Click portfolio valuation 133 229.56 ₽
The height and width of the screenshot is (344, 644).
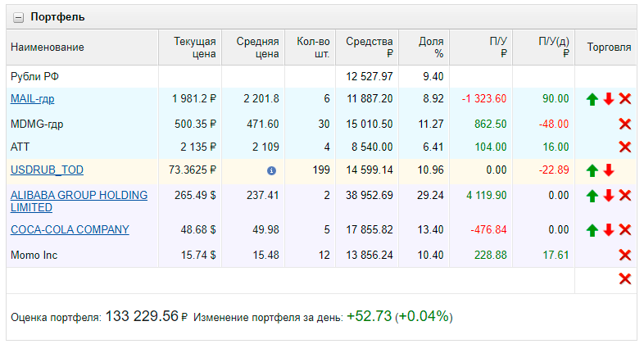click(x=146, y=316)
